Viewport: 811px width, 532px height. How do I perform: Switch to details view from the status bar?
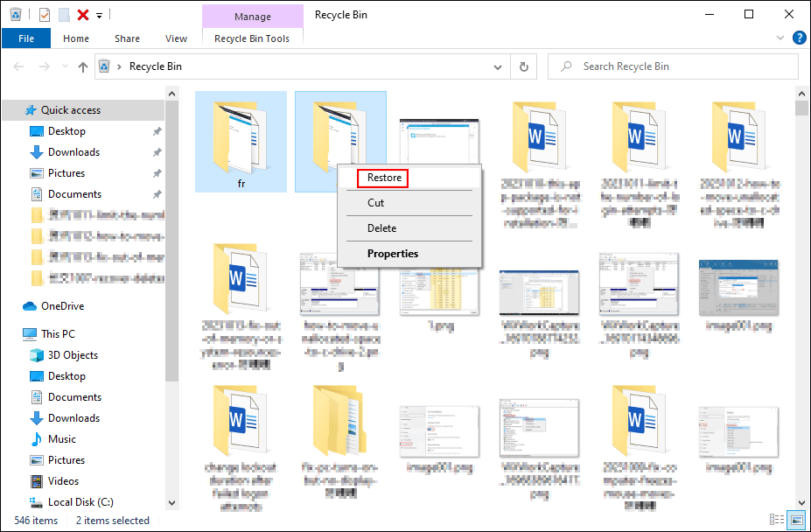777,520
